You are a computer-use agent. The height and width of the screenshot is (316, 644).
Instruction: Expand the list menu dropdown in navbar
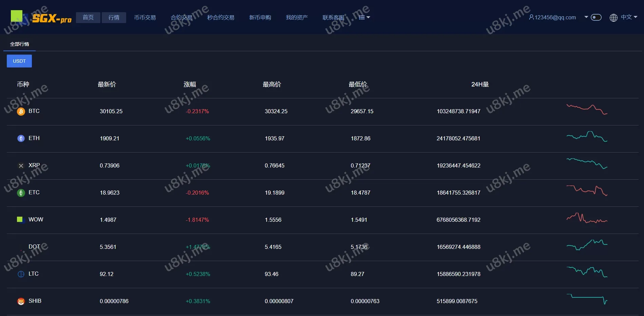point(364,17)
